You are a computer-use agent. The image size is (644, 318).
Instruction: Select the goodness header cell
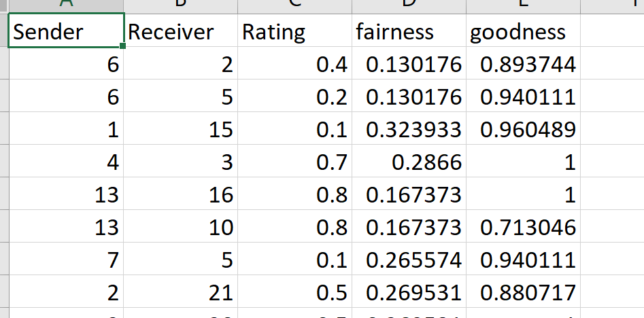pyautogui.click(x=523, y=31)
